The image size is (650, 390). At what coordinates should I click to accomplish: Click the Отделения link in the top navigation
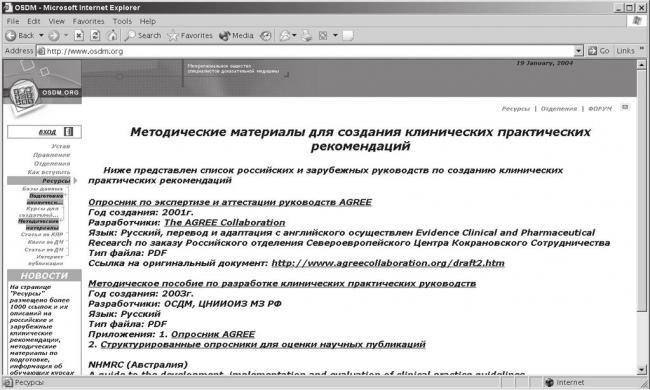(x=559, y=109)
